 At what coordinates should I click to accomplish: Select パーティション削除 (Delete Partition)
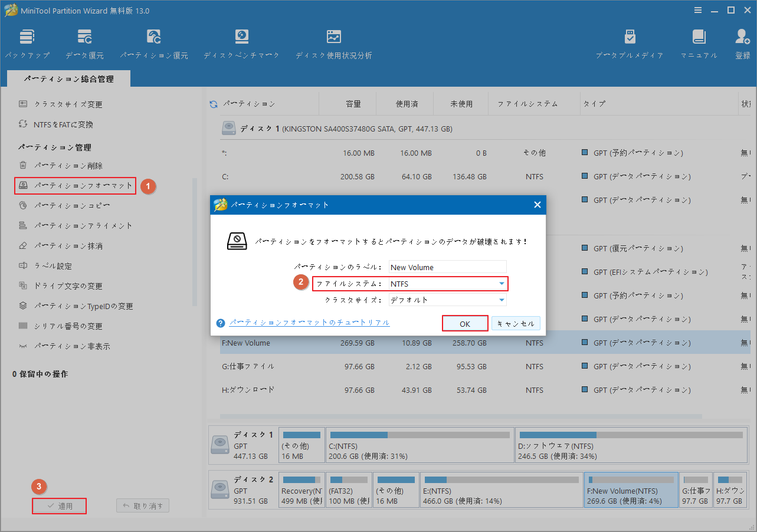(x=60, y=166)
